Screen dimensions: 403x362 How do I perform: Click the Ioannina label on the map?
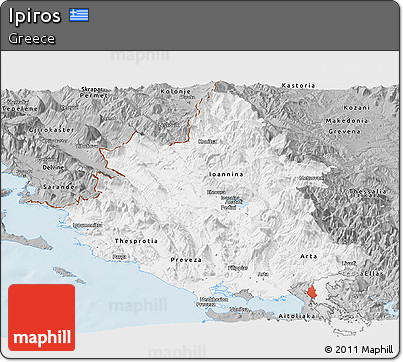[226, 174]
